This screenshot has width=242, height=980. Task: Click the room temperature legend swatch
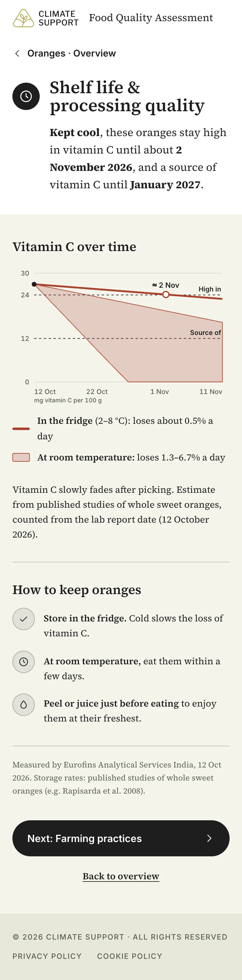[x=21, y=457]
